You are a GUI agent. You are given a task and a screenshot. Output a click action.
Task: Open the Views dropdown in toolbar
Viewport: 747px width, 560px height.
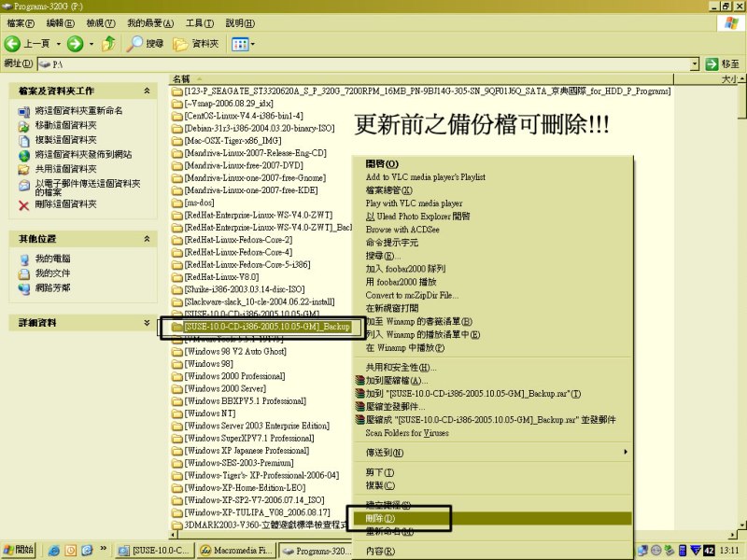click(x=242, y=44)
